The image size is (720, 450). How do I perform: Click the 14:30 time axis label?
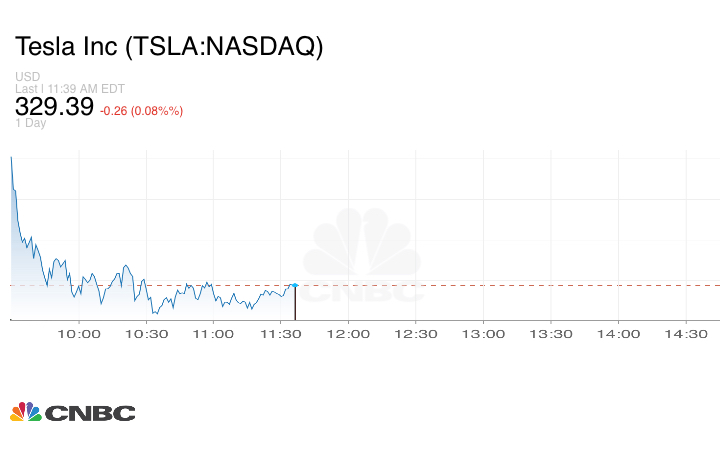coord(686,334)
